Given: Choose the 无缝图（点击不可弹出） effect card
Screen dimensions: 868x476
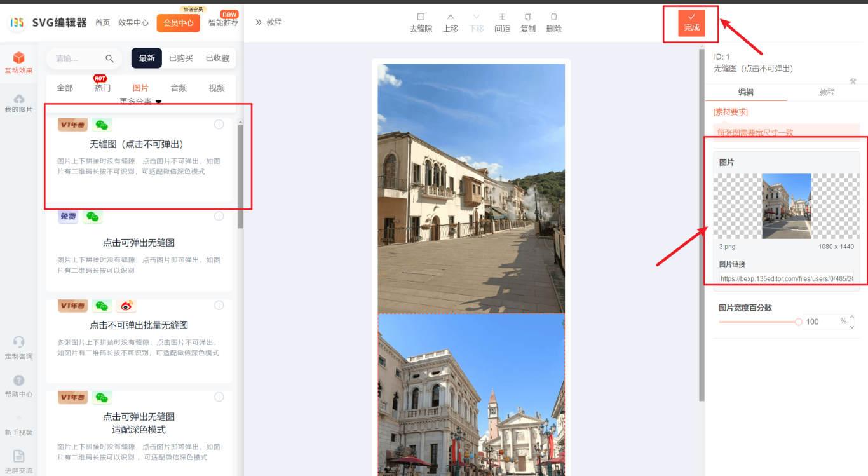Looking at the screenshot, I should tap(139, 159).
